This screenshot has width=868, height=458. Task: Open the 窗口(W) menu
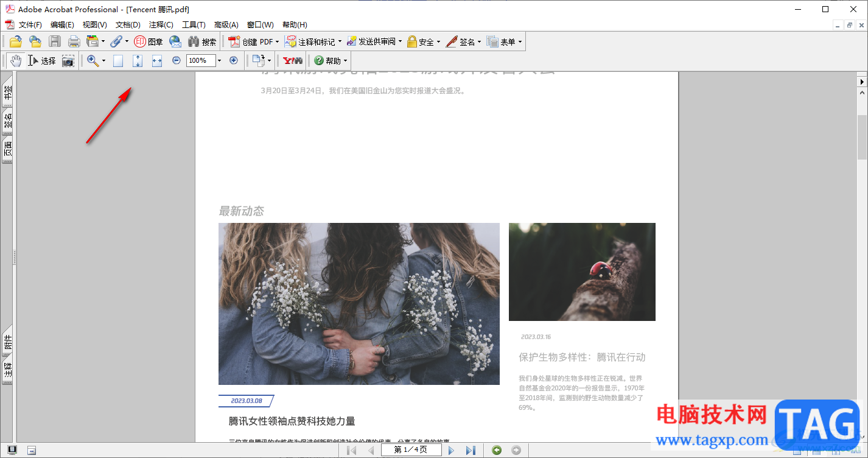[261, 25]
